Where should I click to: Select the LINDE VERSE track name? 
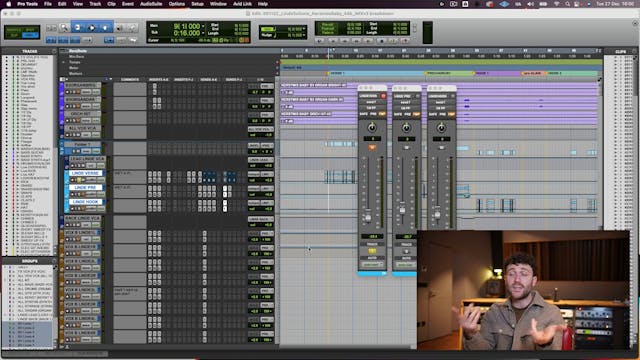click(x=85, y=173)
